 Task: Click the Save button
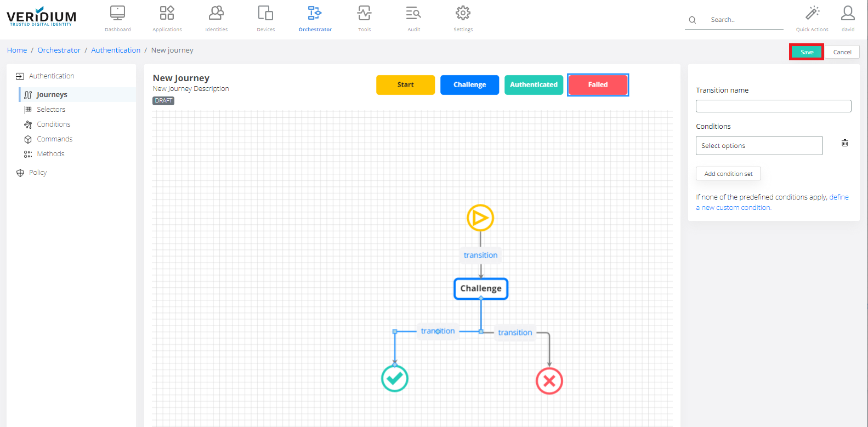(807, 52)
